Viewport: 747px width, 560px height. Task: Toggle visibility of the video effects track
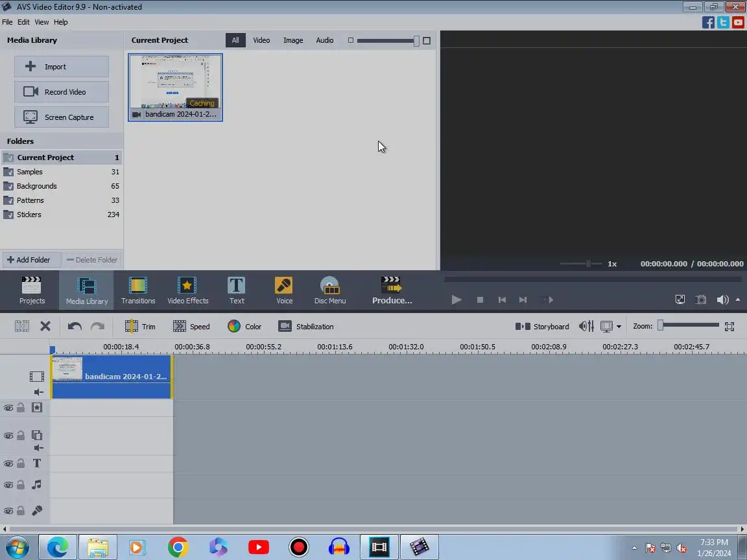(x=8, y=408)
